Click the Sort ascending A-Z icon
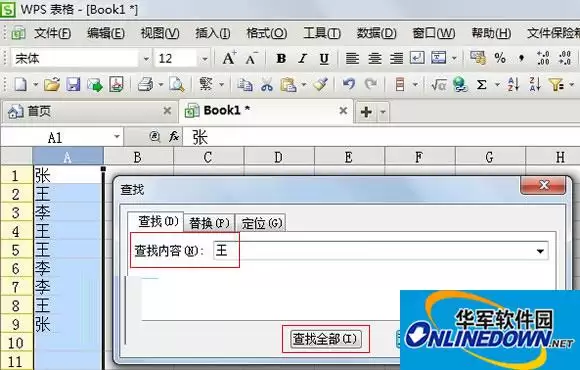 pyautogui.click(x=513, y=85)
